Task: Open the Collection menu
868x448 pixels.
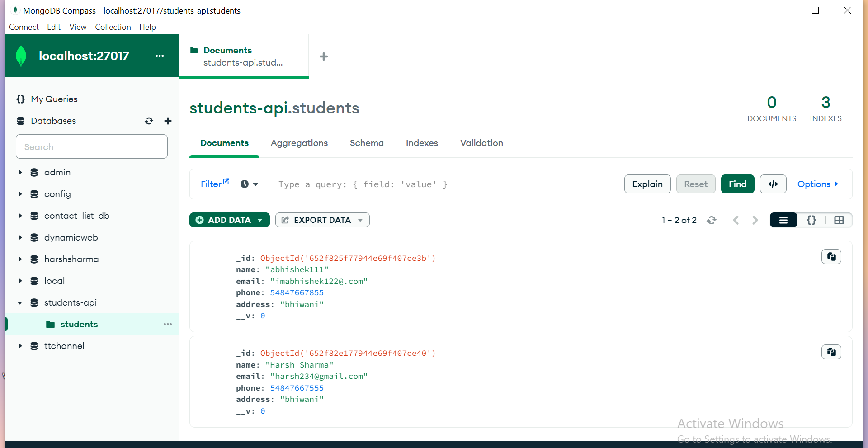Action: click(113, 27)
